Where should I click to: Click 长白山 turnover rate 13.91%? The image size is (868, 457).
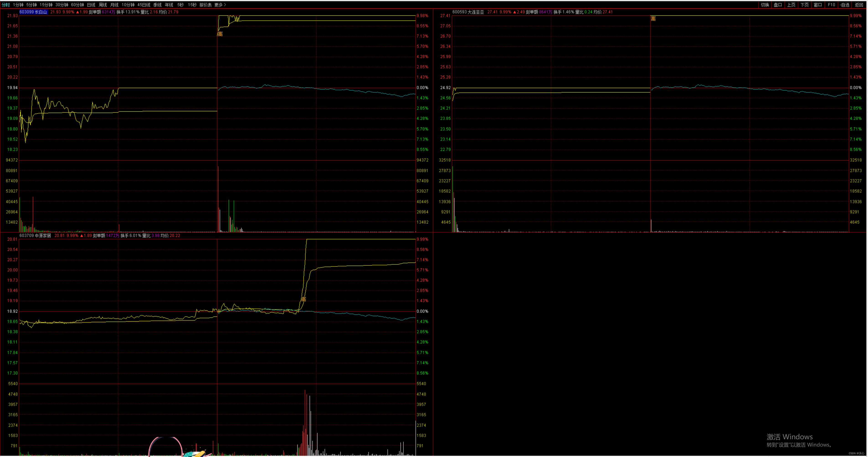[x=132, y=12]
